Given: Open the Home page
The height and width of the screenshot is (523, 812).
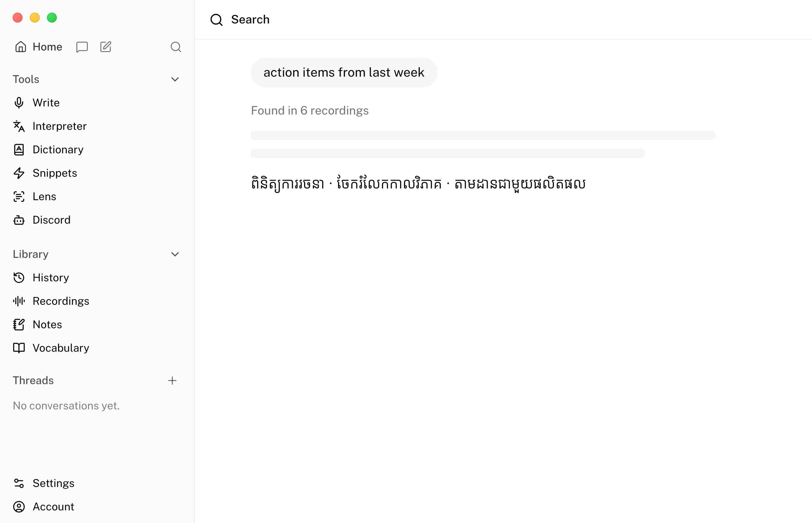Looking at the screenshot, I should pos(39,47).
